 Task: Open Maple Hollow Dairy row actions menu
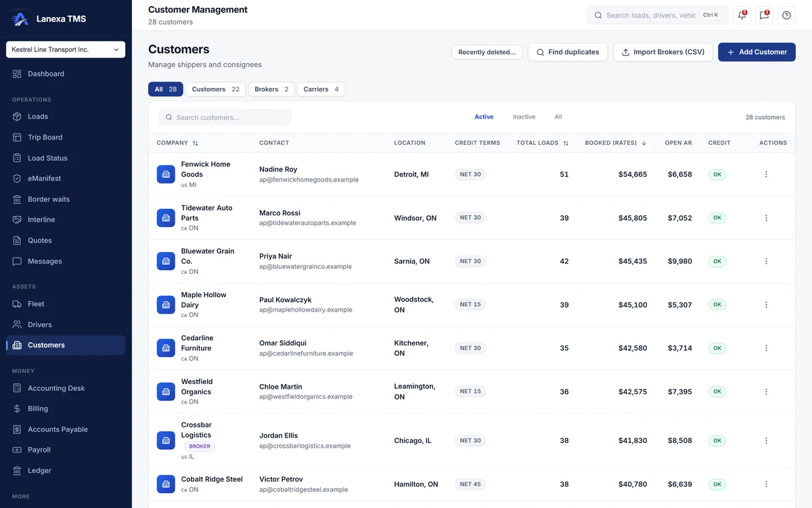(x=766, y=305)
